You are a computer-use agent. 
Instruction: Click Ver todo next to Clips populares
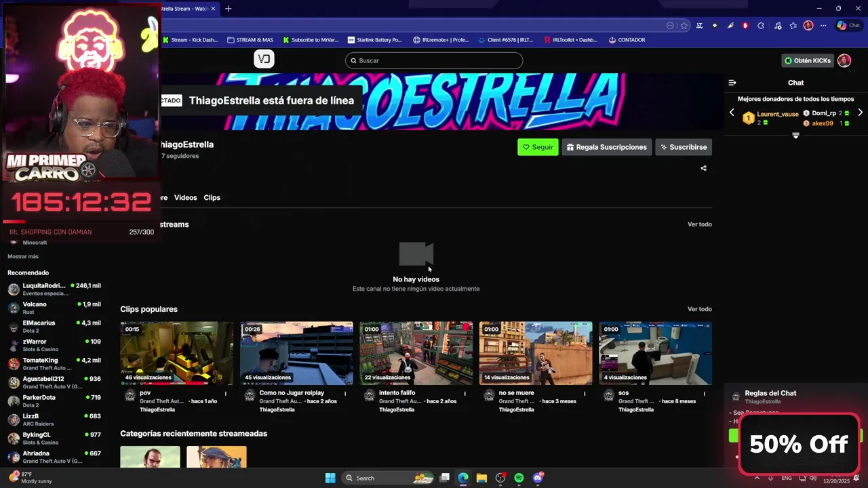click(x=700, y=309)
